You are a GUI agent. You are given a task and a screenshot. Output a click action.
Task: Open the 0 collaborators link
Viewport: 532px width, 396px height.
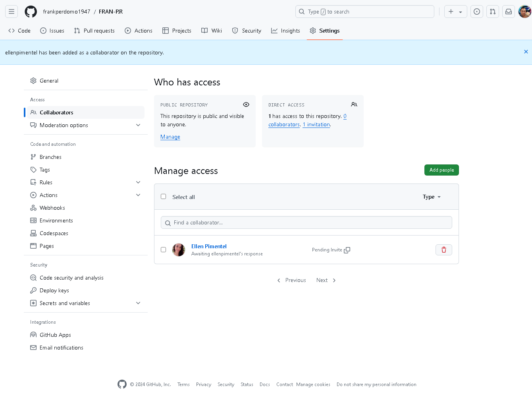284,124
